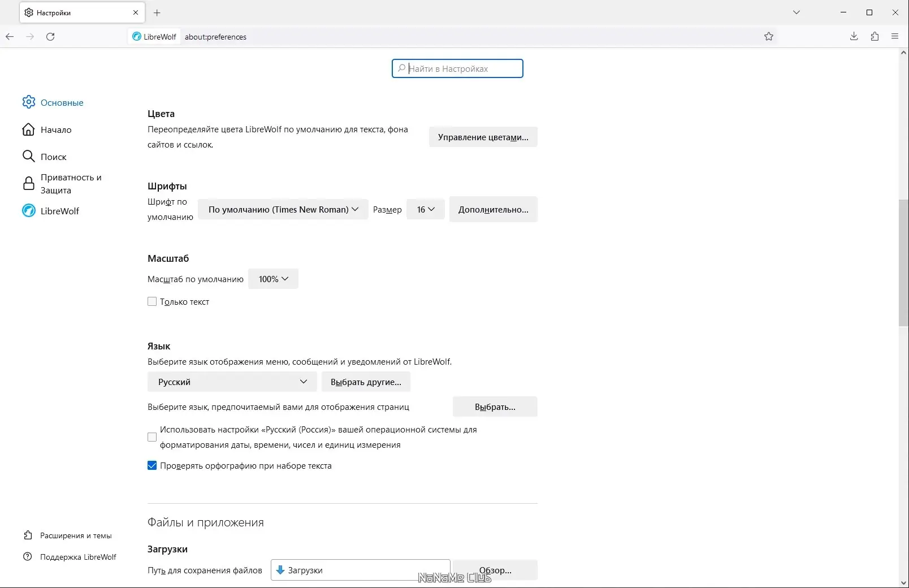The image size is (909, 588).
Task: Click the Выбрать button for page languages
Action: click(x=495, y=407)
